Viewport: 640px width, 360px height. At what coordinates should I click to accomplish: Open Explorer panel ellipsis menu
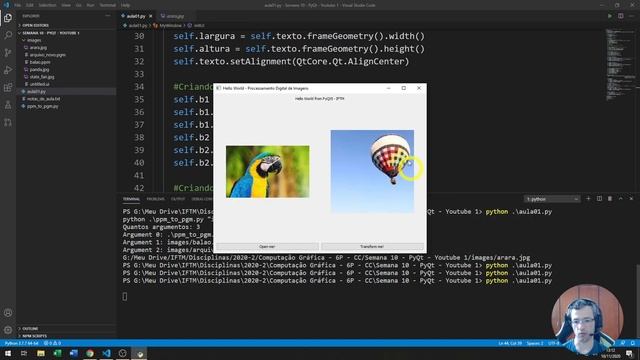108,16
